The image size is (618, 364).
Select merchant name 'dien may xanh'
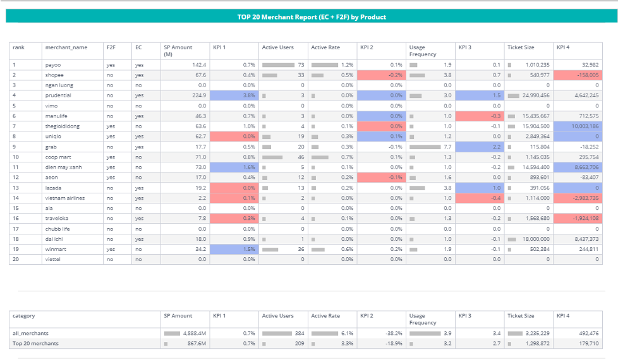[x=63, y=167]
